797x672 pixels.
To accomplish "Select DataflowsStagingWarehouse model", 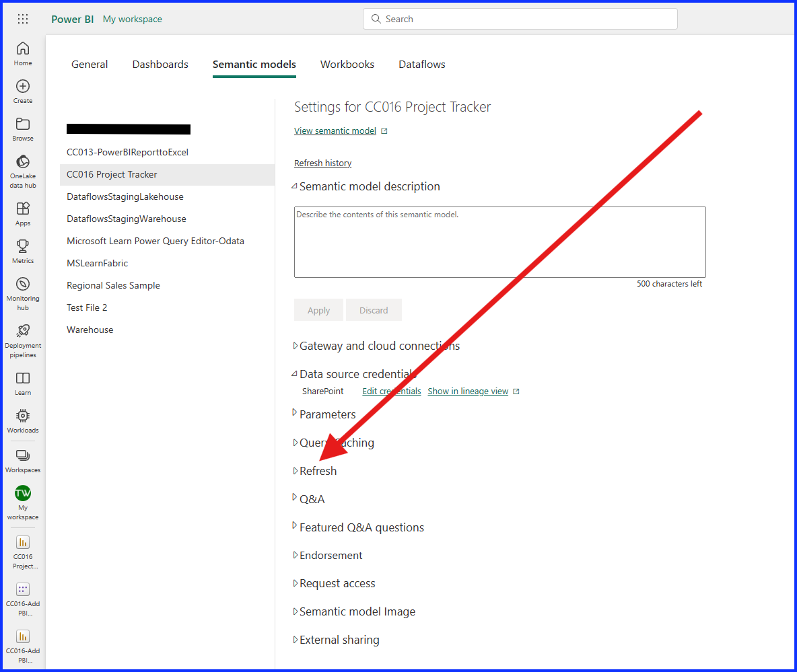I will [126, 219].
